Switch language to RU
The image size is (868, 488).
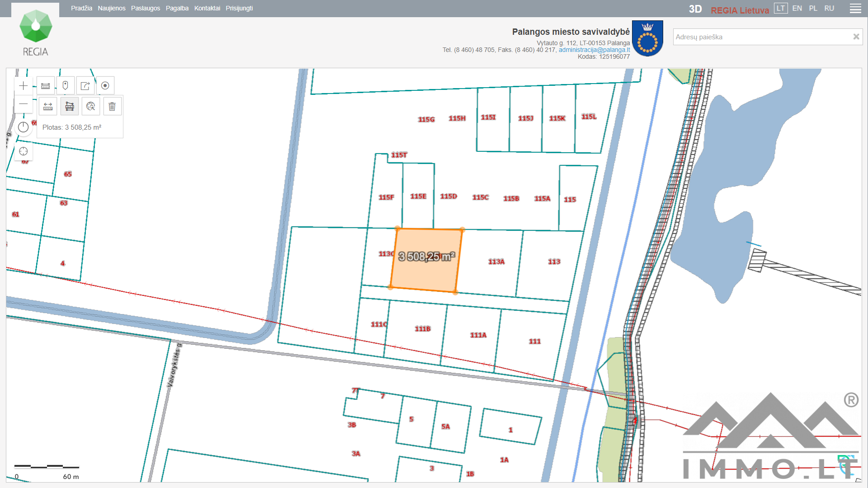tap(829, 8)
